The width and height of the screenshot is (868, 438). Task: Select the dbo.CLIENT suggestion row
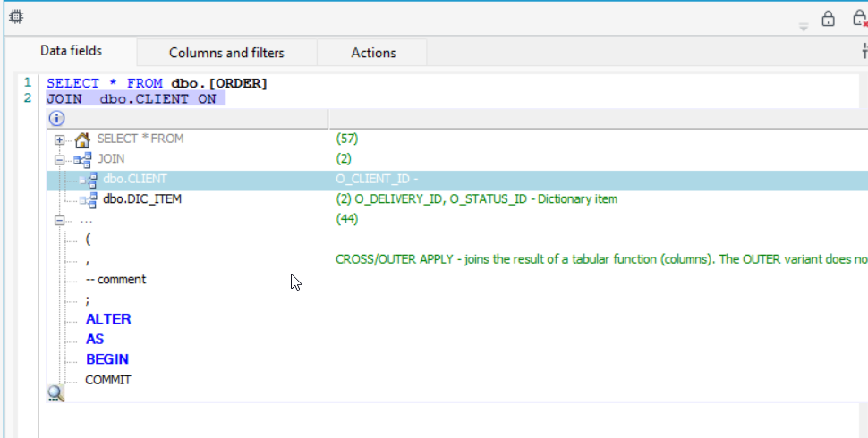457,181
